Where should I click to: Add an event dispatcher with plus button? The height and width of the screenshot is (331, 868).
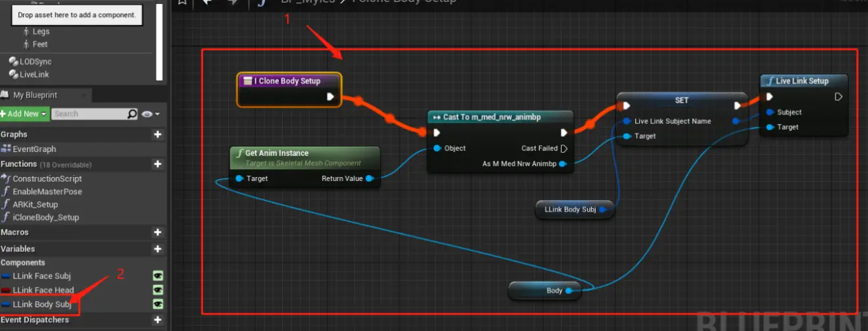click(x=157, y=320)
